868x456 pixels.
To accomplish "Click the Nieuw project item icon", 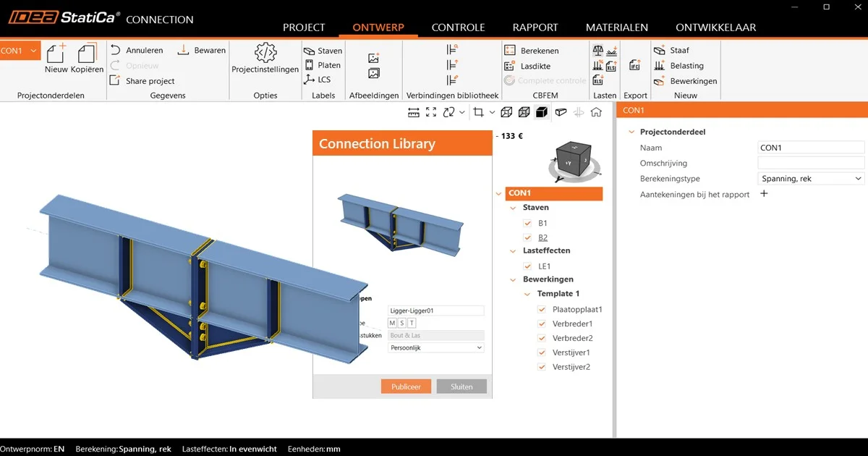I will 56,53.
